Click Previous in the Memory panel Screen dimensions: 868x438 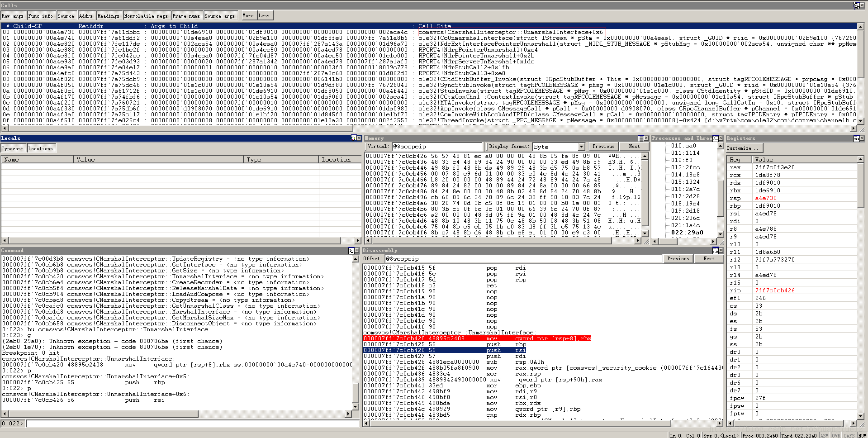[604, 146]
